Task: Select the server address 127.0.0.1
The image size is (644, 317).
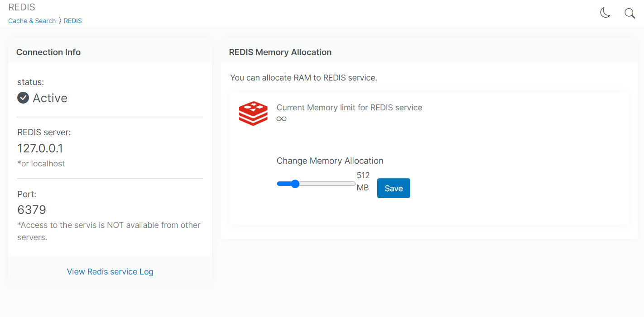Action: 40,148
